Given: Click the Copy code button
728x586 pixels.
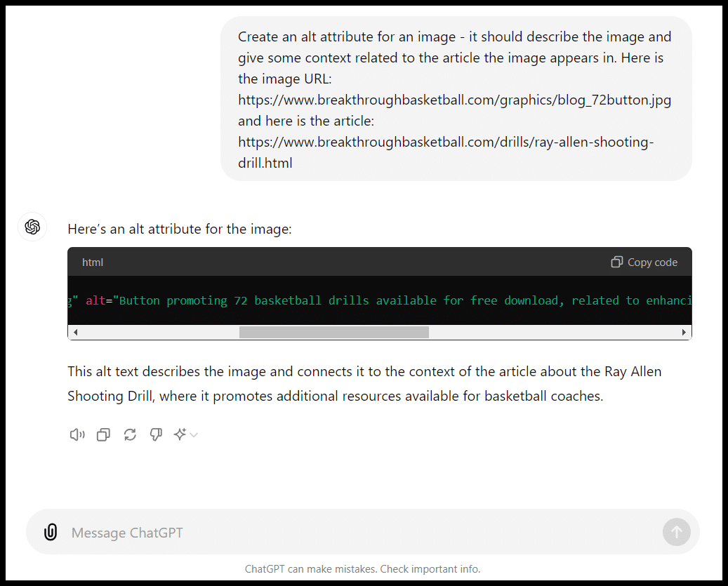Looking at the screenshot, I should (644, 262).
